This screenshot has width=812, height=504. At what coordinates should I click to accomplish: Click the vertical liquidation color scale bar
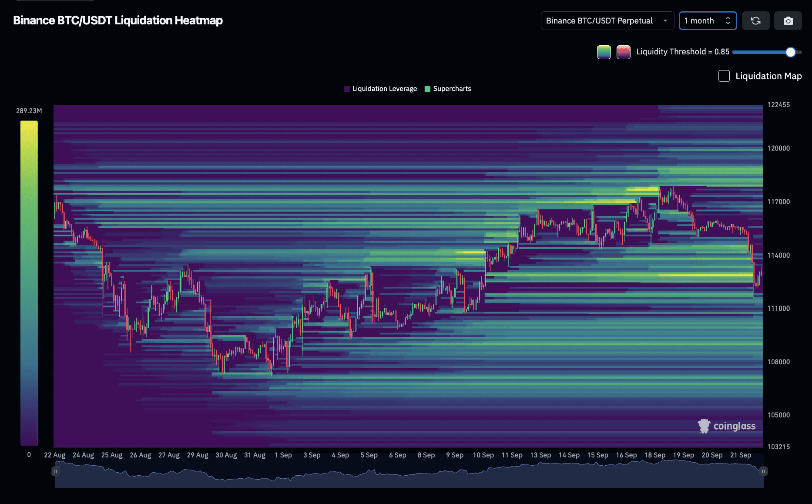(x=29, y=283)
